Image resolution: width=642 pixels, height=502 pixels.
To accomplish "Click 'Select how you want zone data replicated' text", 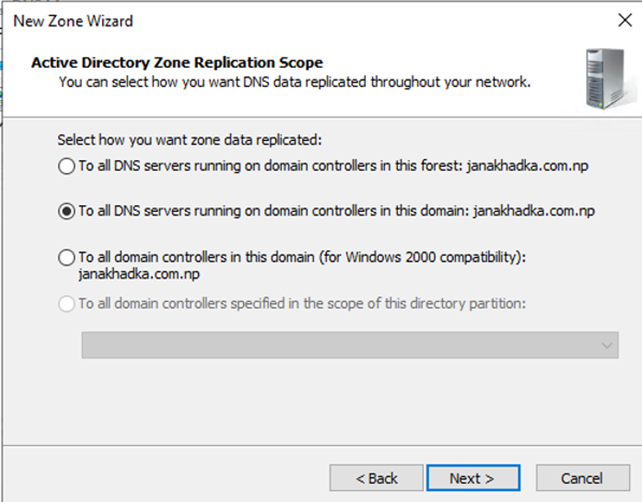I will pos(190,140).
